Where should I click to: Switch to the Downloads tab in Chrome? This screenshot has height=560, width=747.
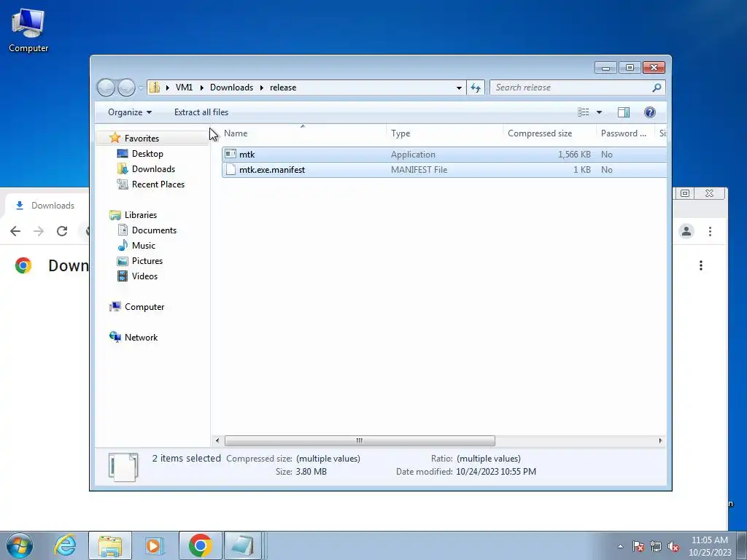pyautogui.click(x=46, y=205)
